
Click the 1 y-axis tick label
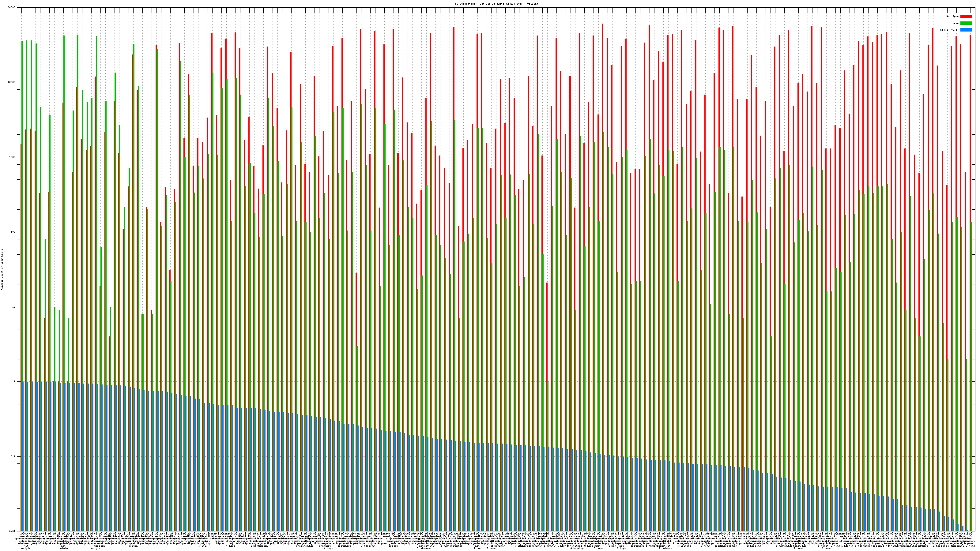[15, 382]
